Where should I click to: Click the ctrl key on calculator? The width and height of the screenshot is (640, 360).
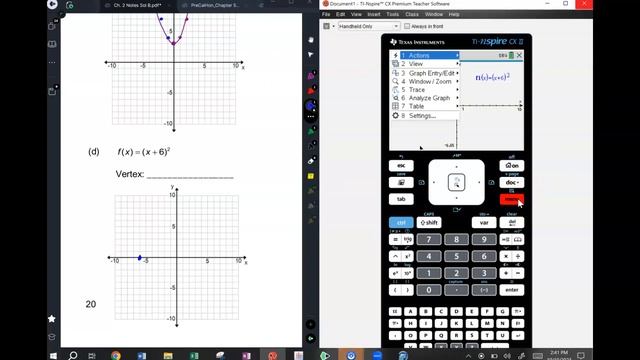pos(401,222)
